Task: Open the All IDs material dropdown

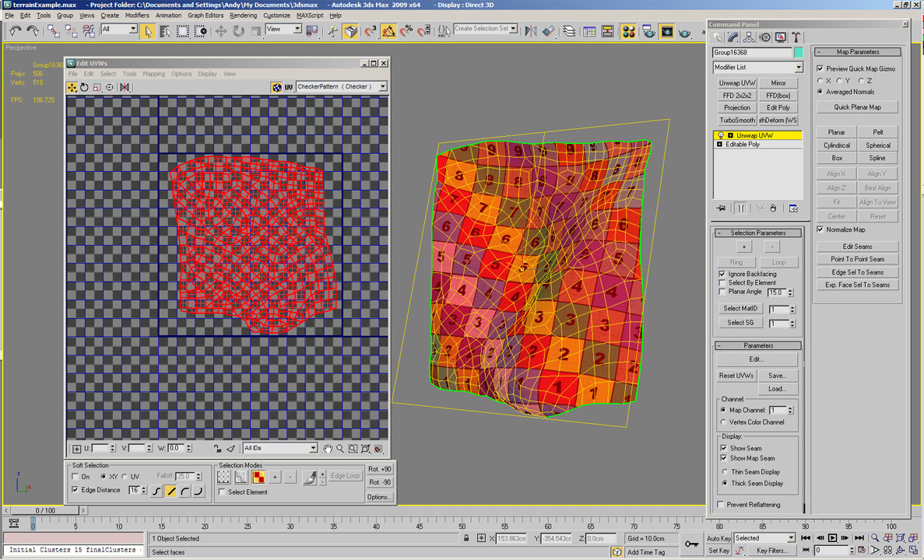Action: [313, 449]
